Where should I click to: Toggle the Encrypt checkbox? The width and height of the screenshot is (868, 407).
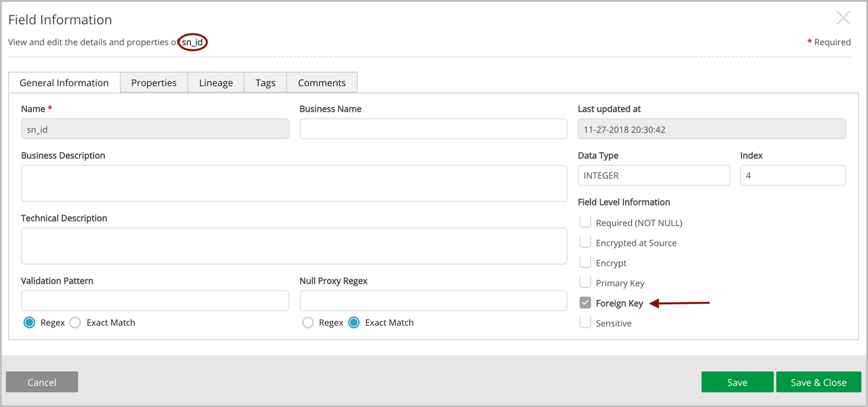tap(585, 263)
